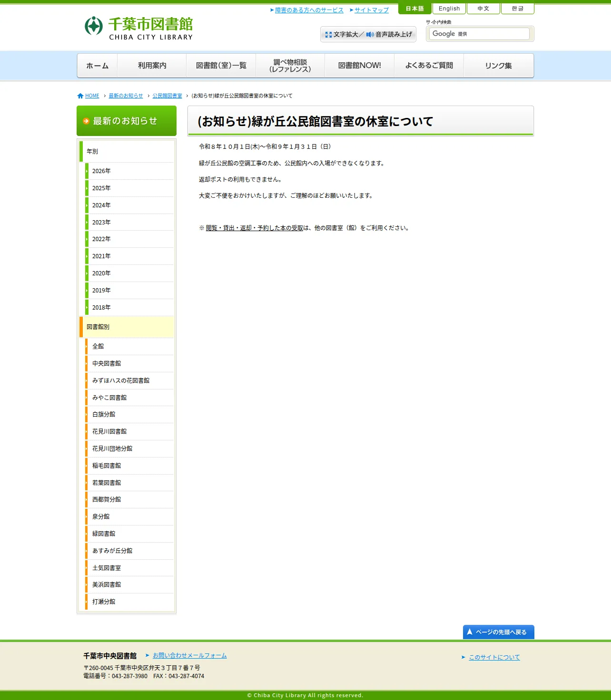Image resolution: width=611 pixels, height=700 pixels.
Task: Select 打瀬分館 in the library list
Action: pyautogui.click(x=129, y=602)
